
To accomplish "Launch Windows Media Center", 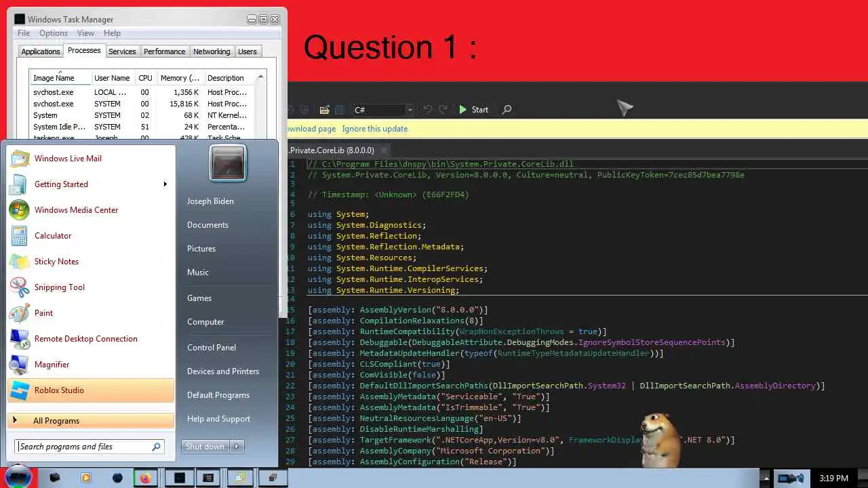I will [91, 210].
